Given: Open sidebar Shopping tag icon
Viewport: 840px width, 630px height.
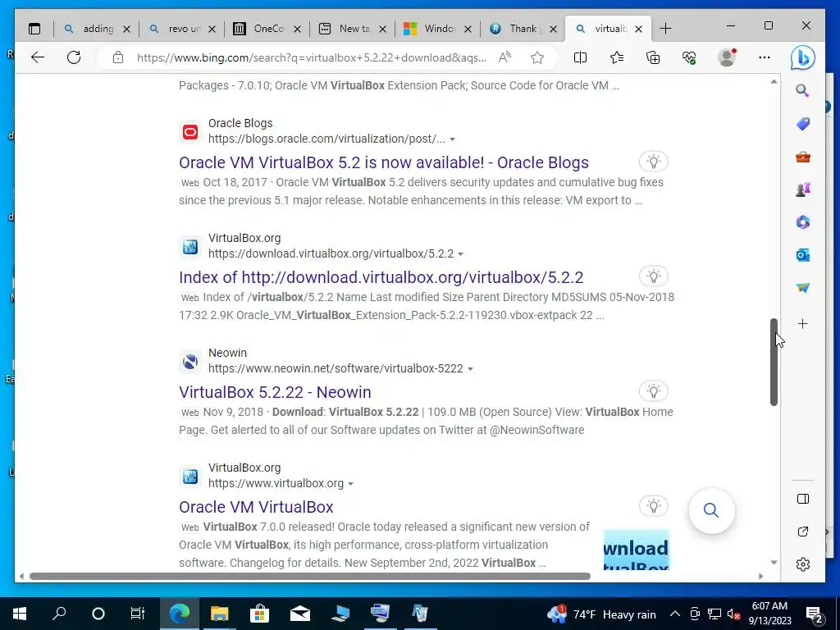Looking at the screenshot, I should coord(802,124).
